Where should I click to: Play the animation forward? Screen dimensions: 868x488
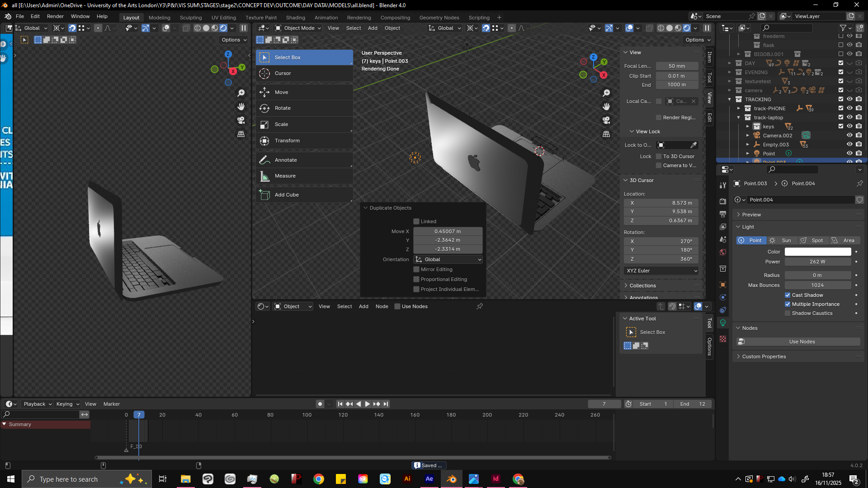coord(367,404)
